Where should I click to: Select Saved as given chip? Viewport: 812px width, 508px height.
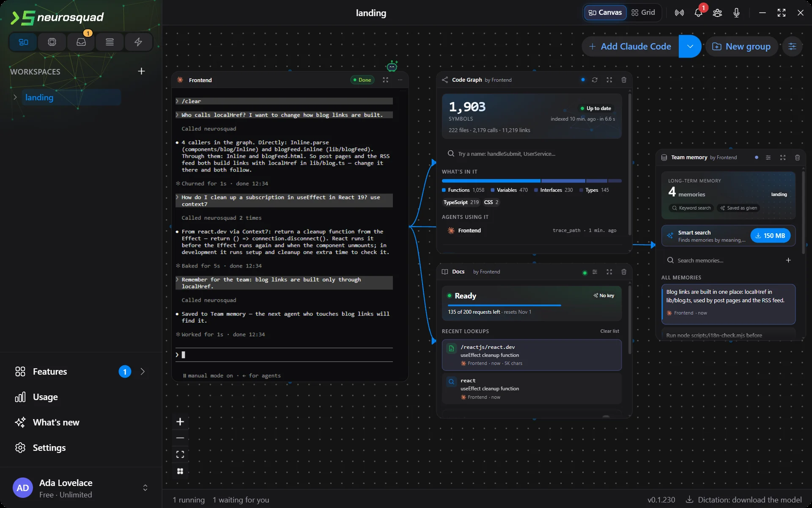[x=738, y=208]
